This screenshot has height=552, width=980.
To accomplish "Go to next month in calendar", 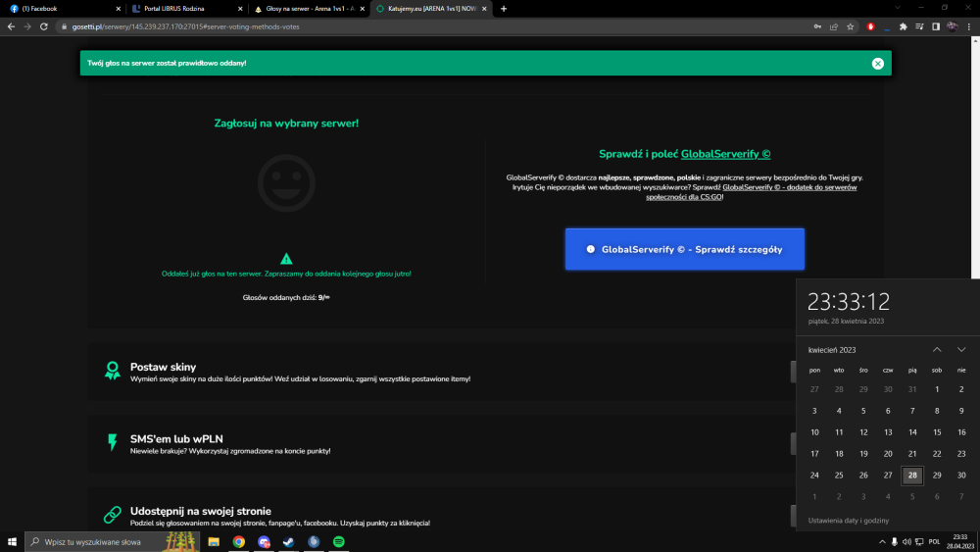I will click(961, 349).
